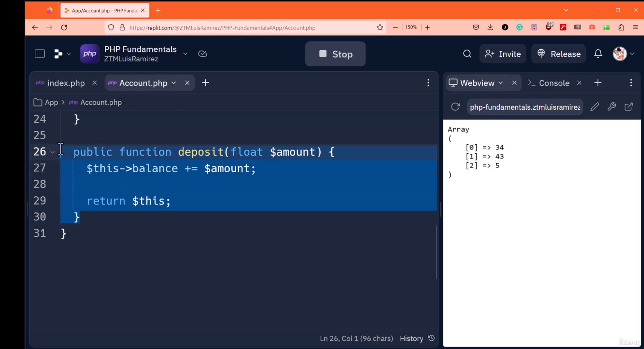The image size is (644, 349).
Task: Refresh the Webview preview
Action: click(x=455, y=107)
